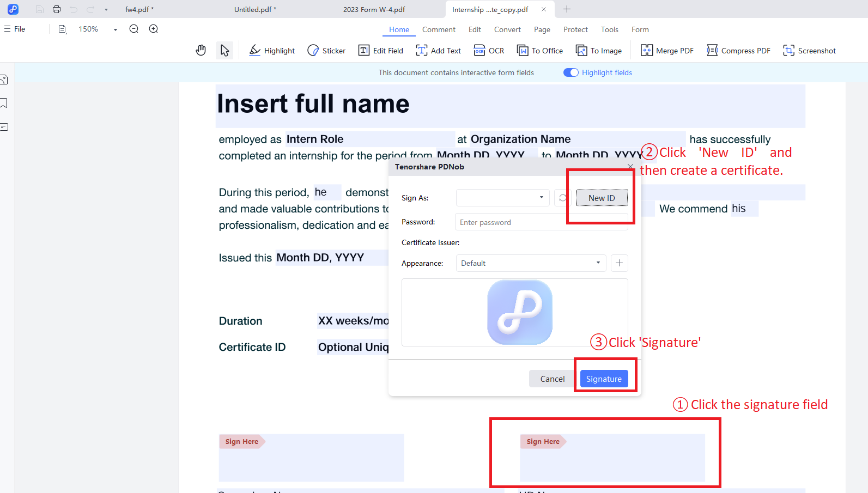Open the Tools tab
The image size is (868, 493).
click(x=610, y=29)
